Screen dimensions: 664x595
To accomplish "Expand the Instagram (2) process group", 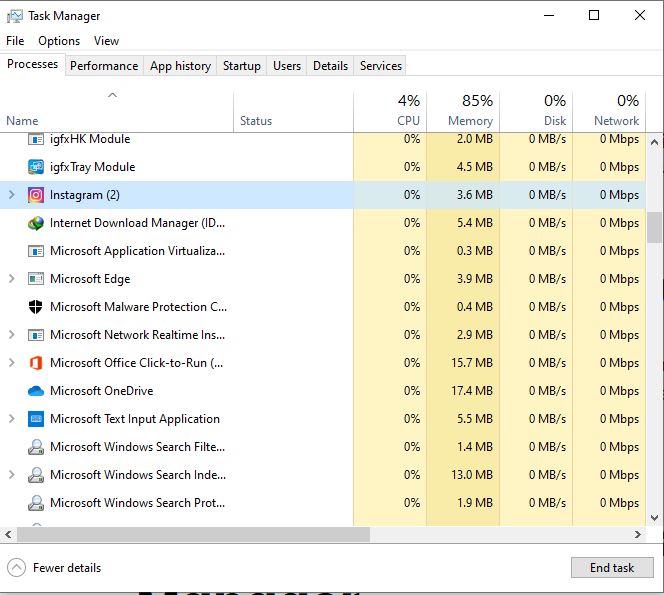I will (11, 195).
